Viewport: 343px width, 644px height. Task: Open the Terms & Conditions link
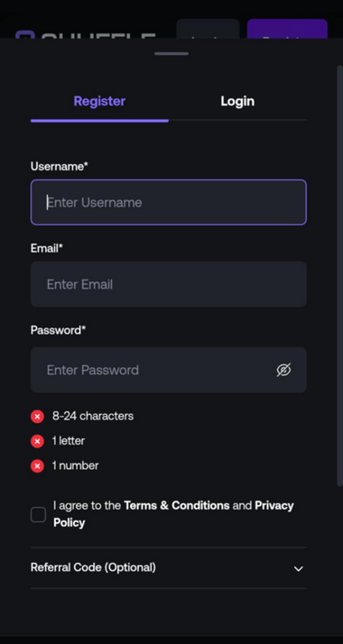177,505
